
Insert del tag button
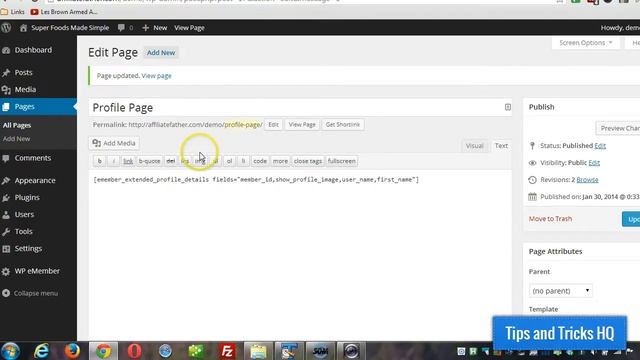171,161
